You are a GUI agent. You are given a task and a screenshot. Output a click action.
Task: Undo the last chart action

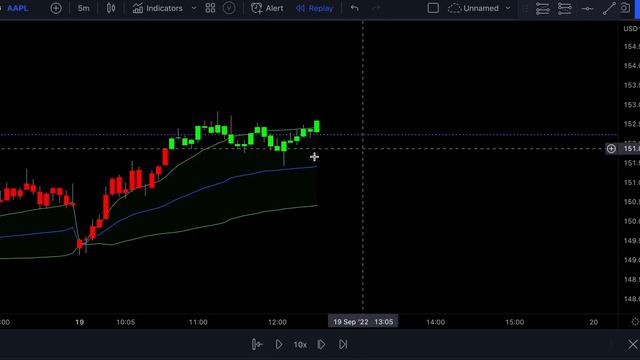tap(355, 8)
